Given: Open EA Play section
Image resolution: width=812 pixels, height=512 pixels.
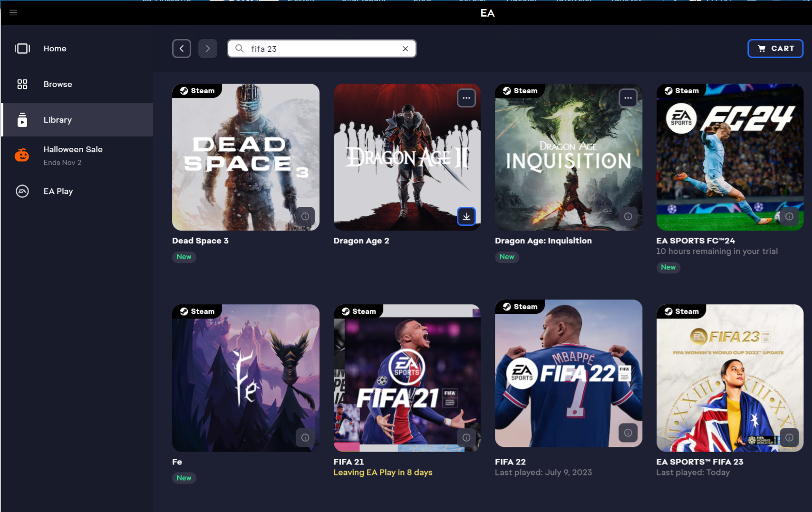Looking at the screenshot, I should point(77,191).
